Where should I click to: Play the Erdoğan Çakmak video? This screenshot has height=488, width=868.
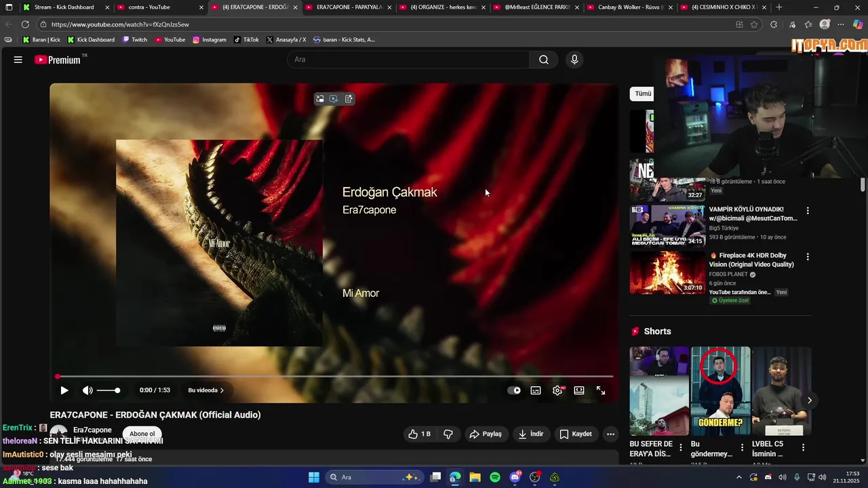[64, 390]
